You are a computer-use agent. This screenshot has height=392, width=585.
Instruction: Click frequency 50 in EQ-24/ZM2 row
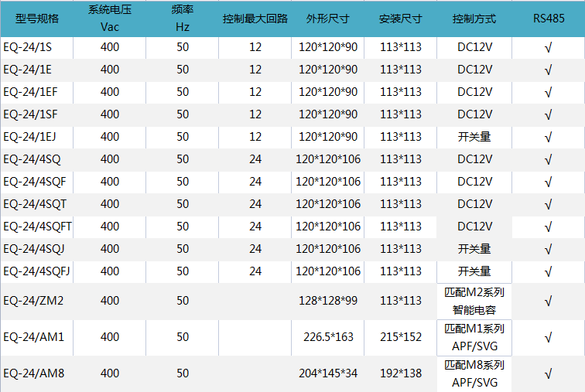click(183, 301)
